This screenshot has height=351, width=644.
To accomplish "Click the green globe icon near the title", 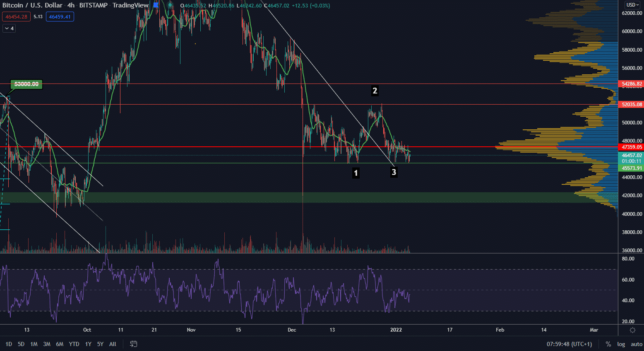I will (170, 5).
